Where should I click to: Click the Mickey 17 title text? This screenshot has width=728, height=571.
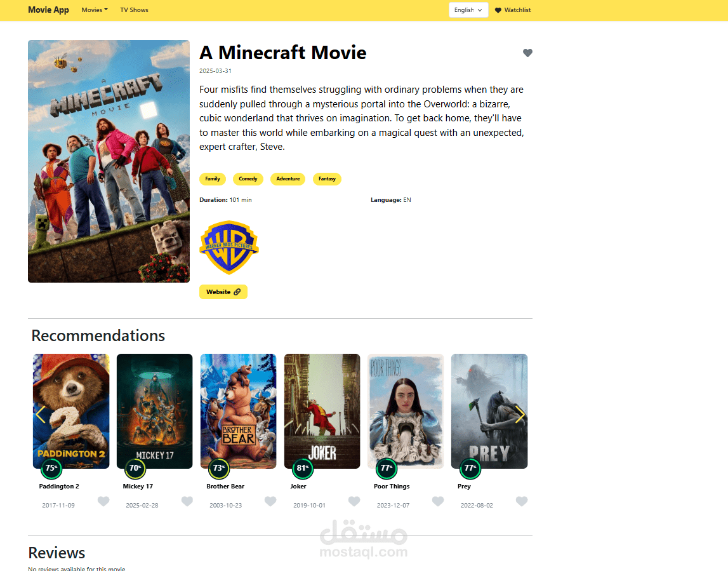point(138,487)
